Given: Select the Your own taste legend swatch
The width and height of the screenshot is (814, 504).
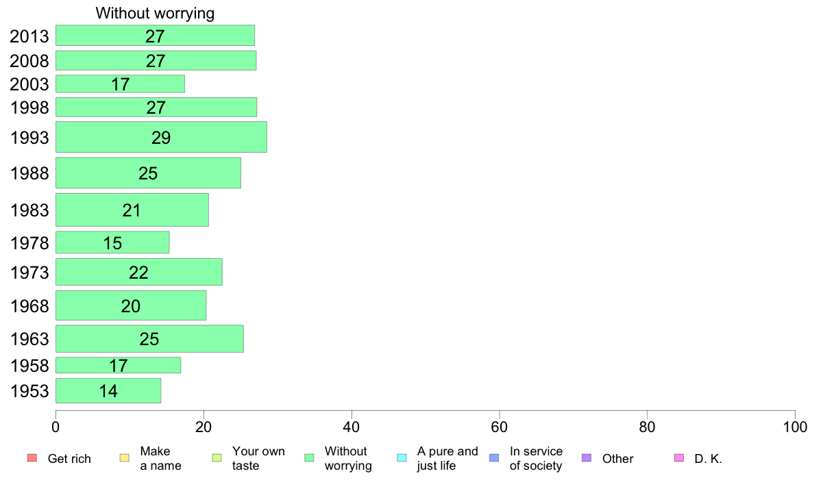Looking at the screenshot, I should 217,458.
